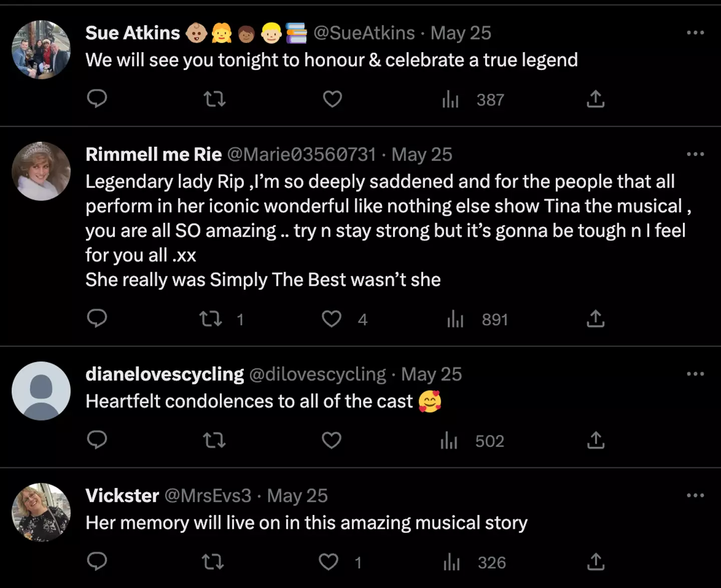Screen dimensions: 721x588
Task: Retweet Rimmell me Rie's tweet
Action: click(x=211, y=319)
